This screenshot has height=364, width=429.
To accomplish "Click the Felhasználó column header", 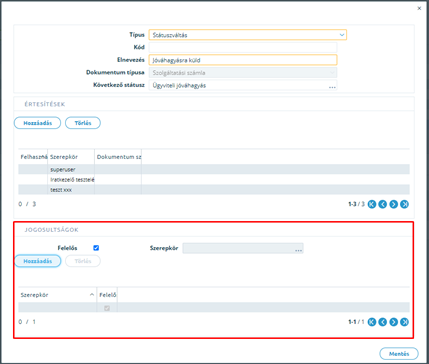I will coord(33,156).
